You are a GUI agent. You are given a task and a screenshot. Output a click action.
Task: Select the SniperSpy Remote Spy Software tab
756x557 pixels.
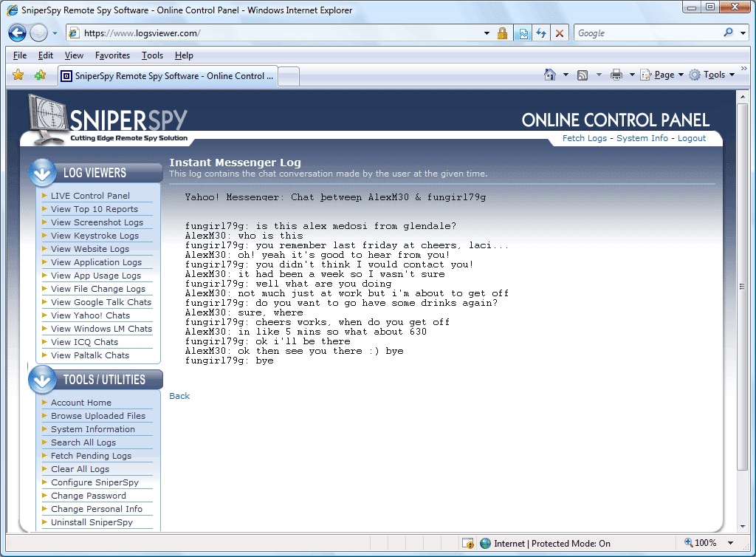(x=168, y=76)
